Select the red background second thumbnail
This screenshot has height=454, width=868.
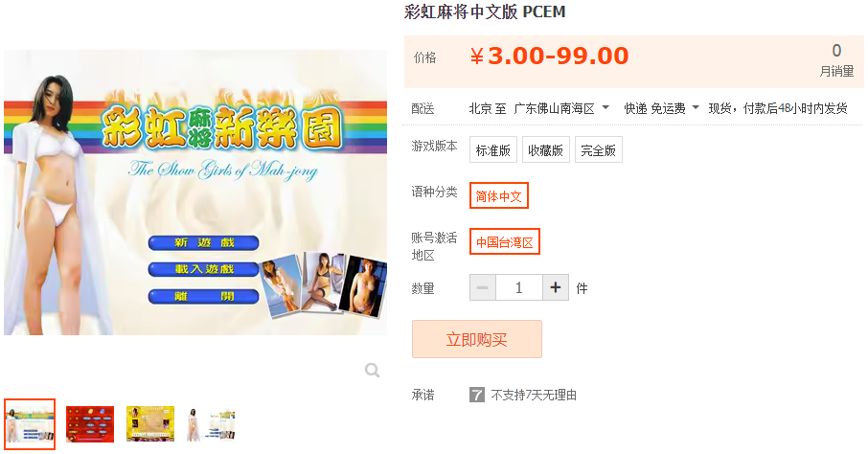point(90,423)
